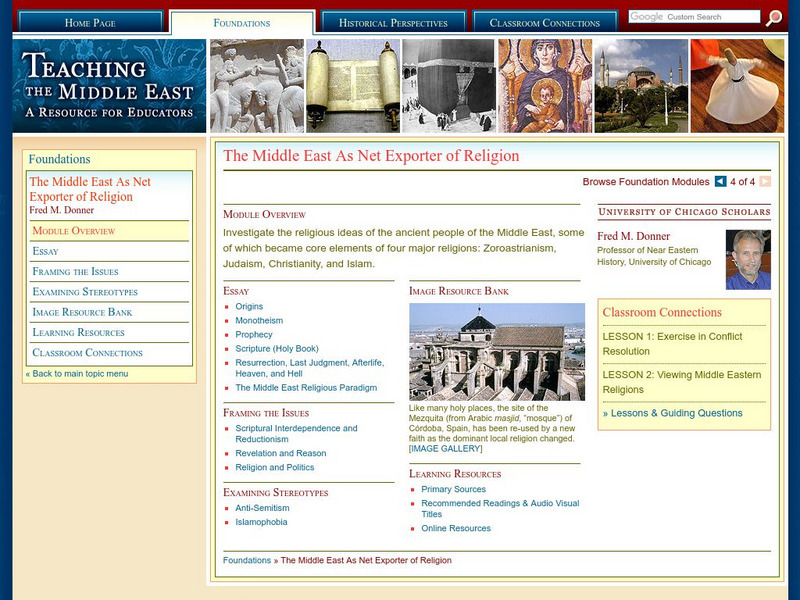Click "University of Chicago Scholars" heading
Viewport: 800px width, 600px height.
coord(684,212)
